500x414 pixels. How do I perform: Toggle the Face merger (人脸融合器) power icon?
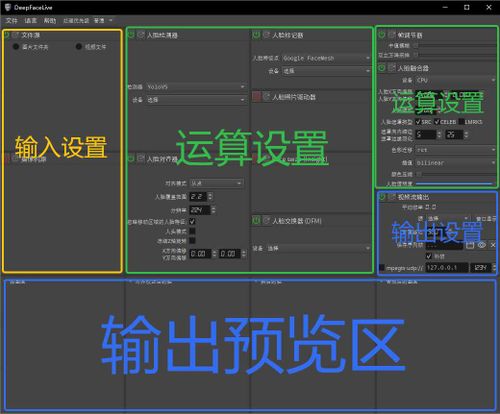[382, 68]
